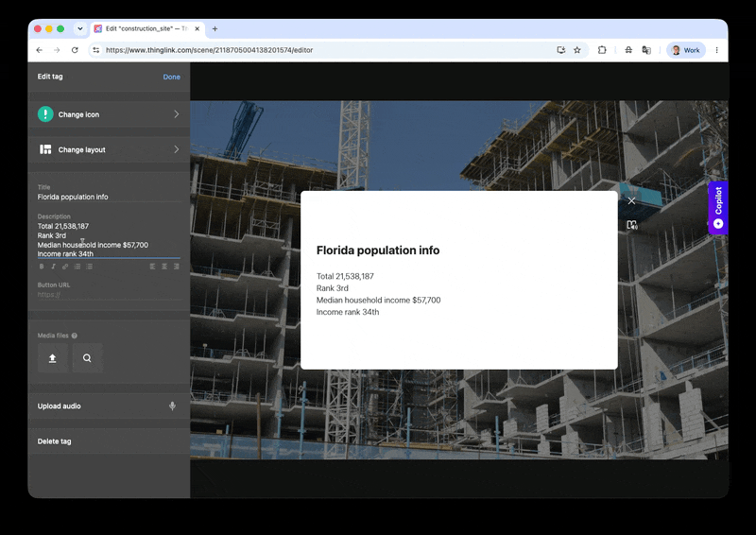This screenshot has width=756, height=535.
Task: Apply numbered list formatting
Action: tap(77, 267)
